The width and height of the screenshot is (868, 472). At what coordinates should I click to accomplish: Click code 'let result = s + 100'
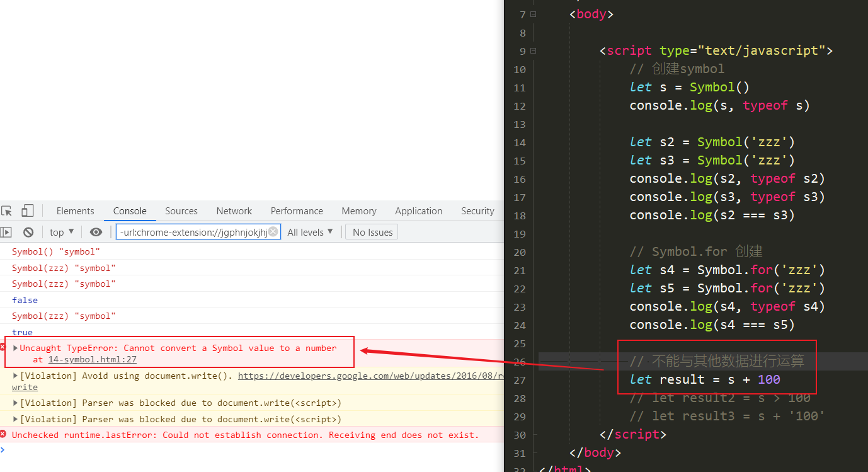coord(705,379)
